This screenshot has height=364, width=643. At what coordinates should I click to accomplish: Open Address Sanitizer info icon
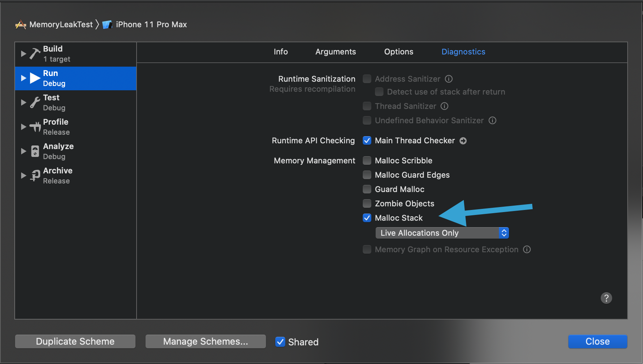click(x=449, y=79)
